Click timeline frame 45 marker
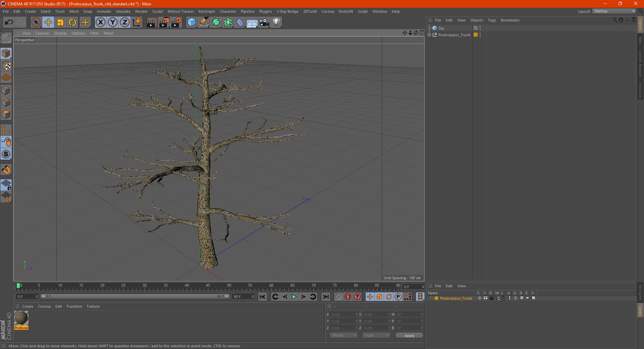Image resolution: width=644 pixels, height=349 pixels. tap(208, 286)
